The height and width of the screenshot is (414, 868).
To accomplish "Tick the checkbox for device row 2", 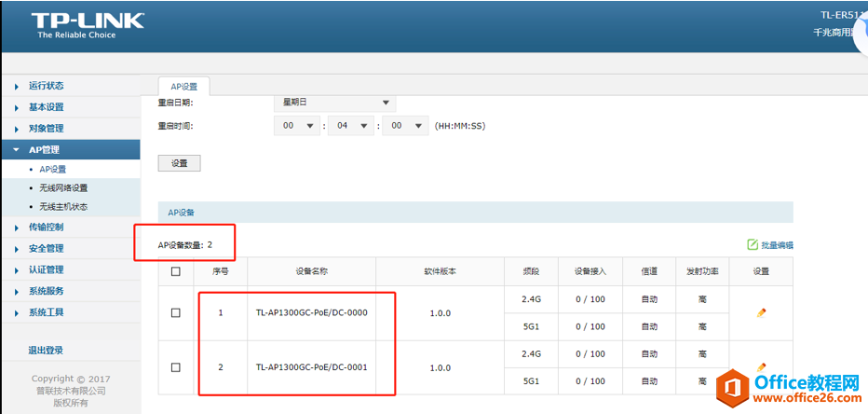I will tap(176, 367).
